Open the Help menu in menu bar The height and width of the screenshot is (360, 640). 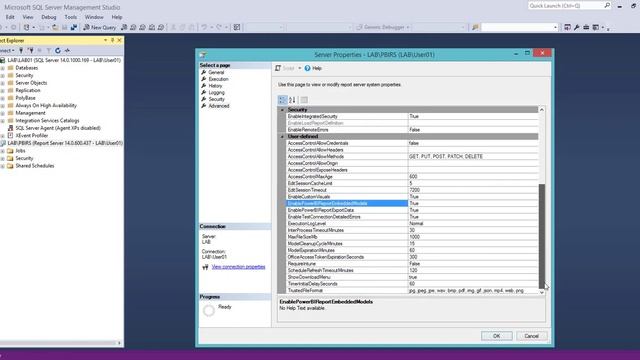coord(117,17)
